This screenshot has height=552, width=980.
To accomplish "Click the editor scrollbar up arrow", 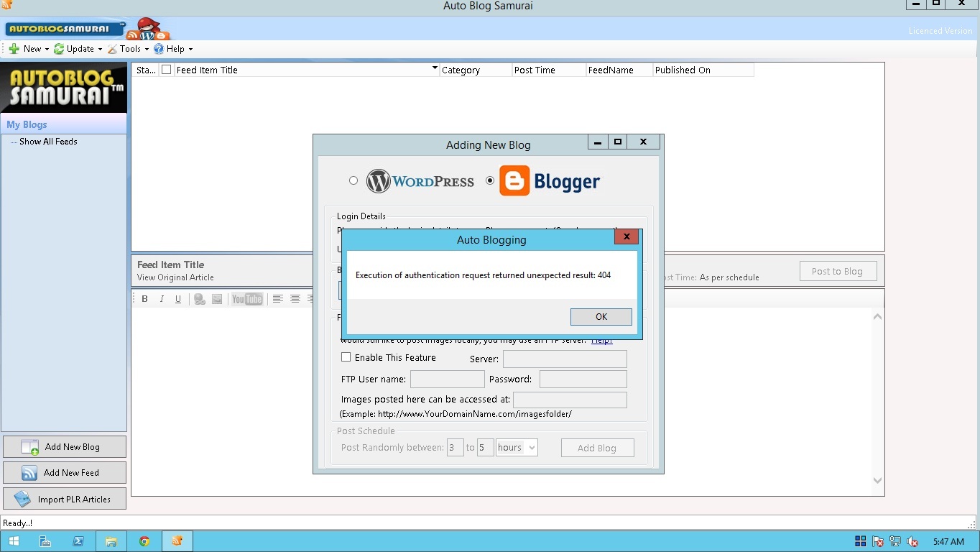I will 877,317.
